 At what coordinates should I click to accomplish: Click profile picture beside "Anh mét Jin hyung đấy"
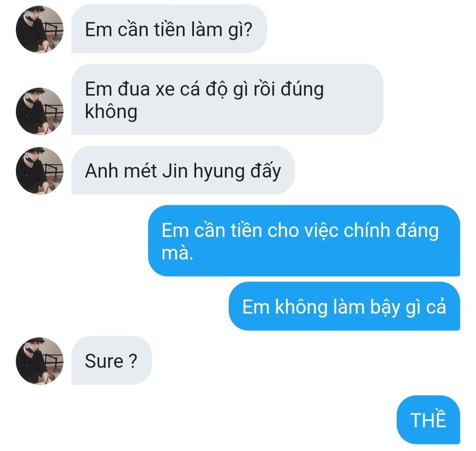click(x=40, y=170)
